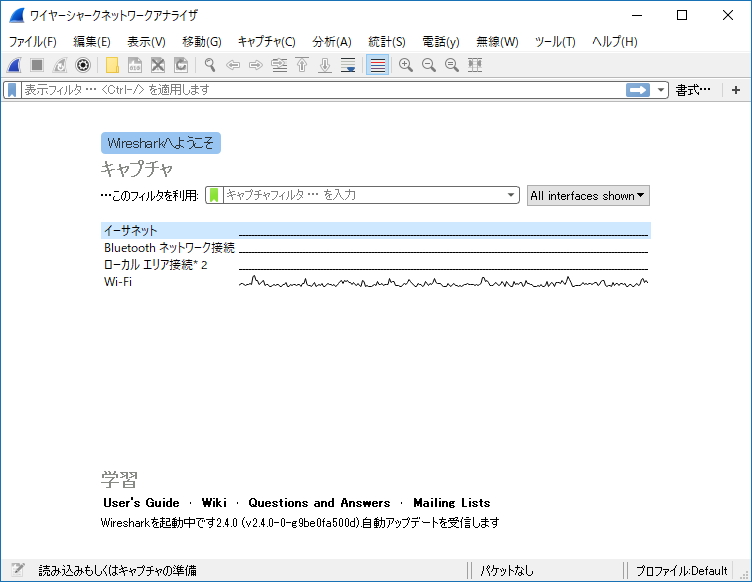This screenshot has width=752, height=582.
Task: Add filter button with plus icon
Action: point(736,90)
